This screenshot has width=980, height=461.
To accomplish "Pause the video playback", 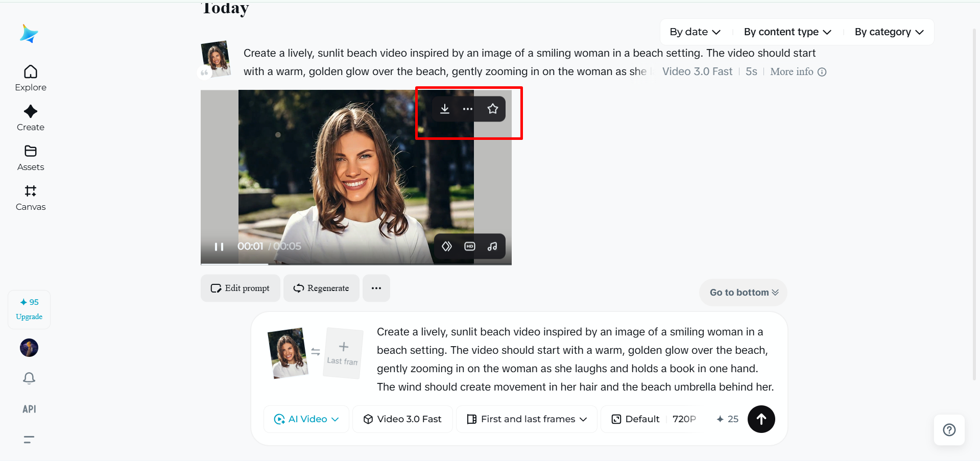I will pos(219,247).
